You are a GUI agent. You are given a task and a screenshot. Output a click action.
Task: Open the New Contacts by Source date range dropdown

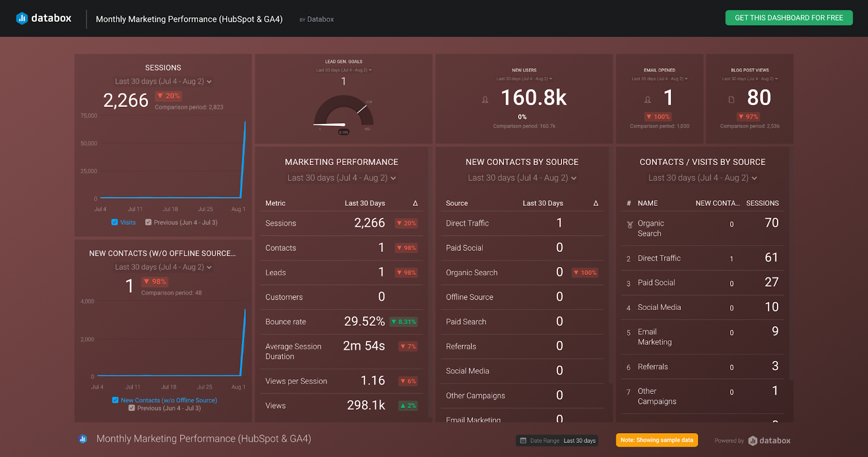(x=522, y=178)
